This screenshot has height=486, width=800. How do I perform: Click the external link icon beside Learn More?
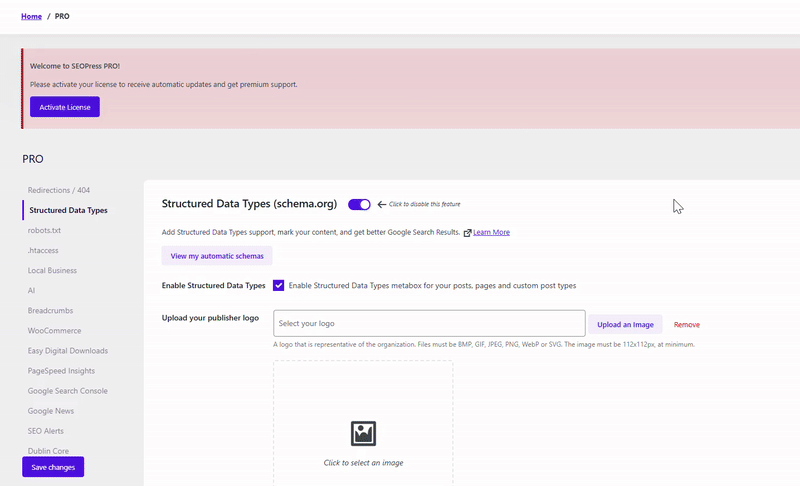tap(467, 232)
